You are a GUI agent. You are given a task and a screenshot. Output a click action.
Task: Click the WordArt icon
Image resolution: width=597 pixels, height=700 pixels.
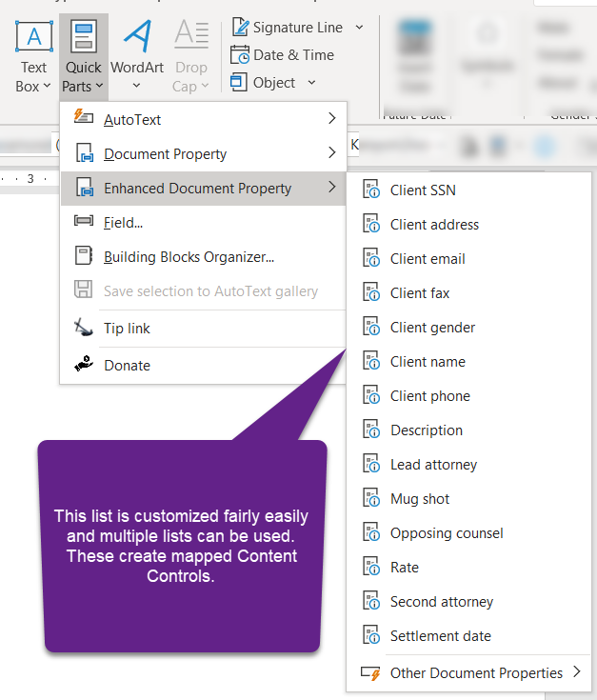pyautogui.click(x=137, y=36)
